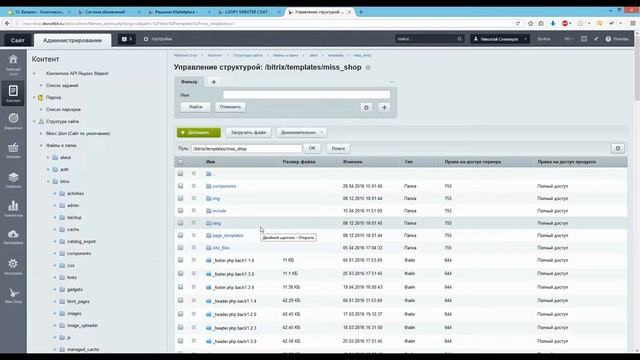
Task: Open the Рабочий стол sidebar section
Action: (13, 64)
